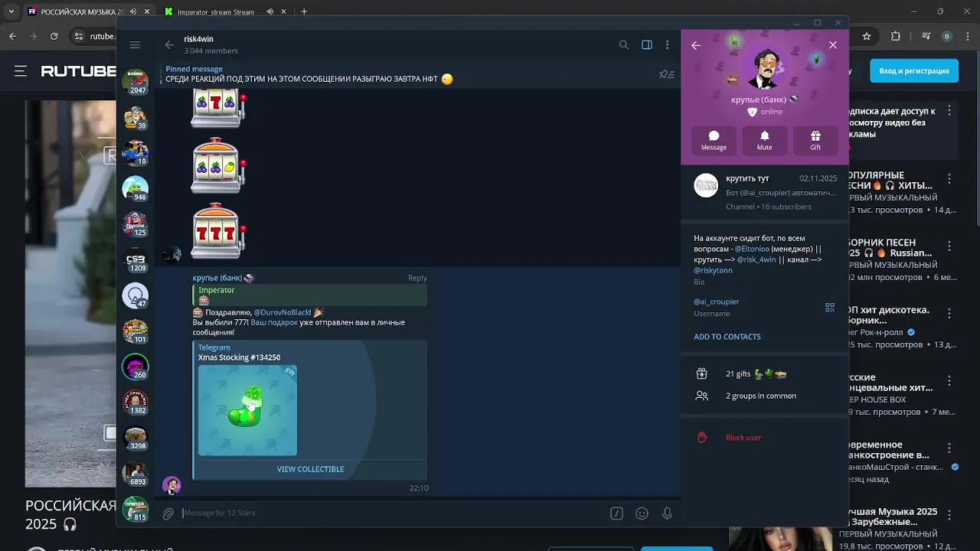Copy the @ai_croupier username
980x551 pixels.
(x=717, y=302)
